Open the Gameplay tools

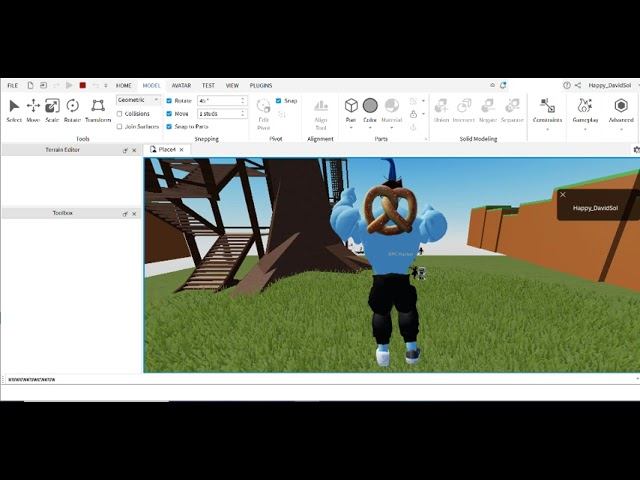585,110
